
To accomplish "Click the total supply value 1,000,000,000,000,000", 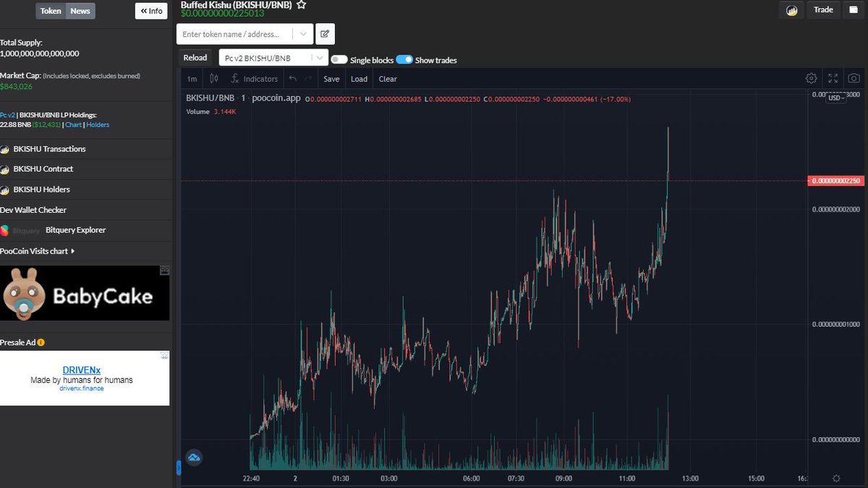I will [x=40, y=54].
